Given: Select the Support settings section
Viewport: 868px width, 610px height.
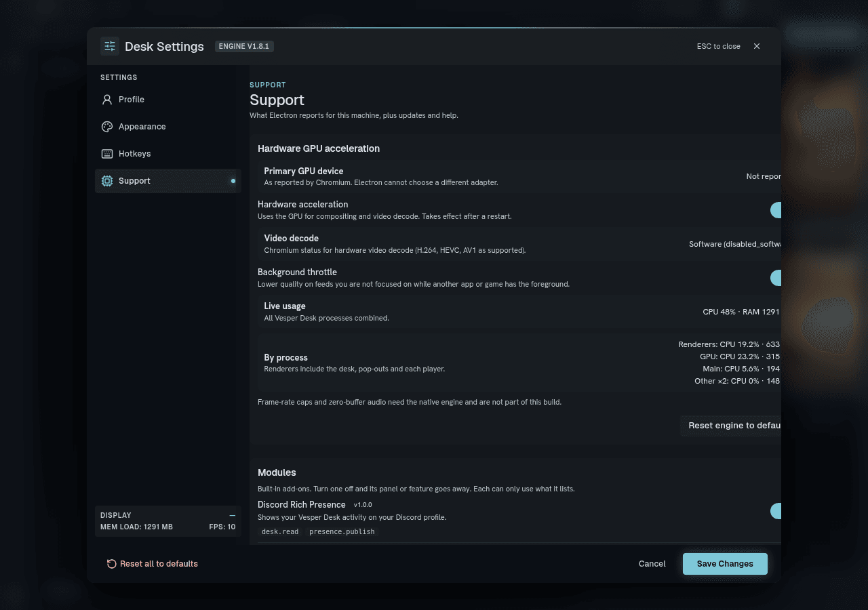Looking at the screenshot, I should (168, 181).
